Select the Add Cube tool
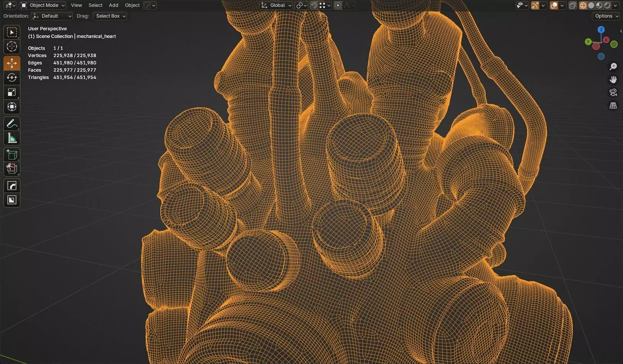623x364 pixels. point(12,155)
